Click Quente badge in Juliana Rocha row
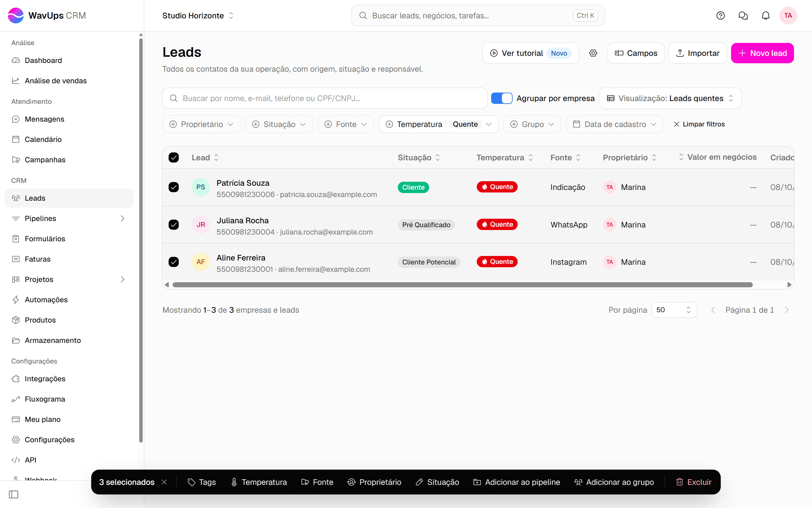 497,224
